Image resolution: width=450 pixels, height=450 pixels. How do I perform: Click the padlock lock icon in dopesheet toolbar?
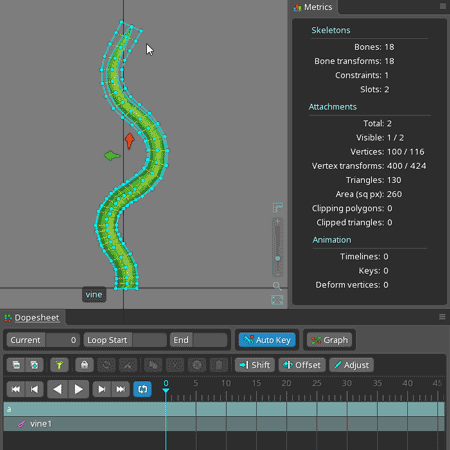tap(84, 365)
